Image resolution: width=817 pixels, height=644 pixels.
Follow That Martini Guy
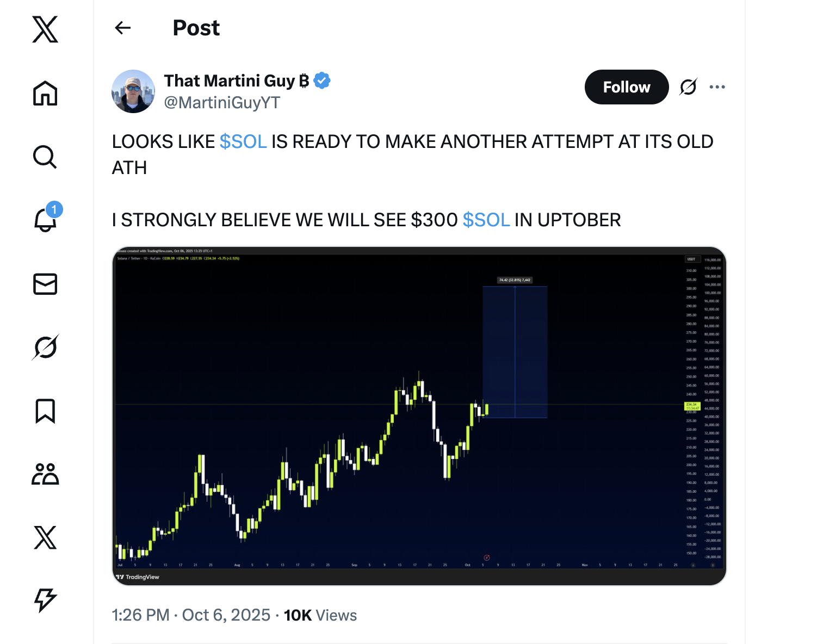(626, 87)
